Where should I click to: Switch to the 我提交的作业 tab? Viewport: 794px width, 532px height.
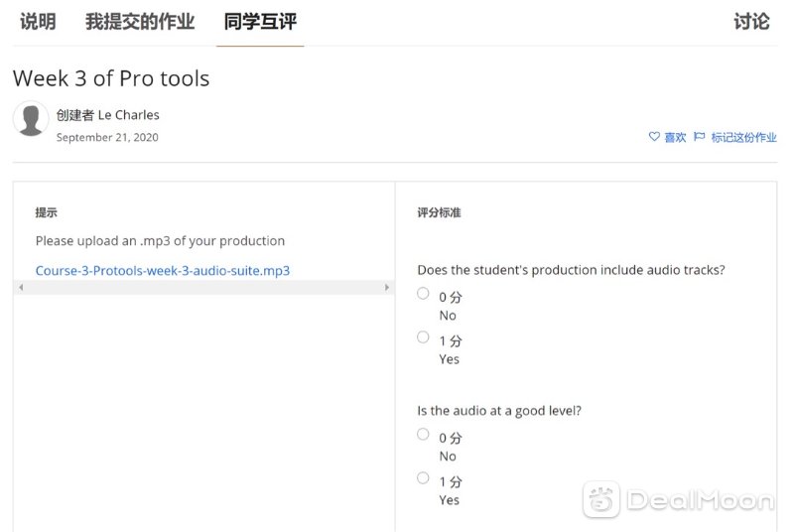point(140,22)
